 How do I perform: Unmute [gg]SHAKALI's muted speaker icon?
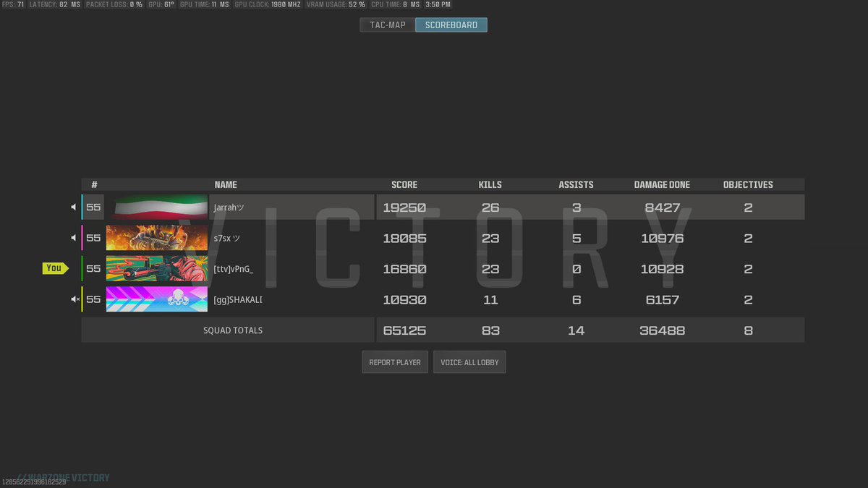75,299
